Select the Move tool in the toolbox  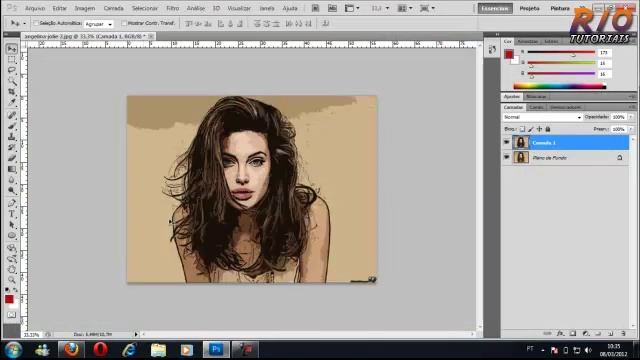(x=12, y=49)
